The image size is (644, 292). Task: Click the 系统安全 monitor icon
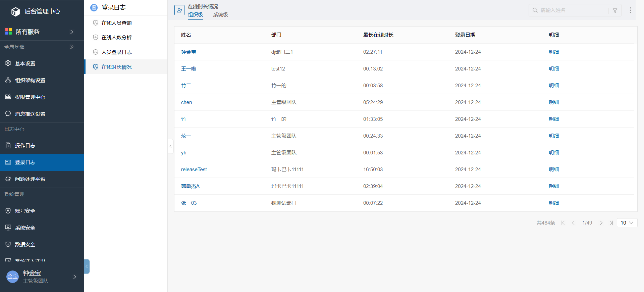(x=8, y=228)
